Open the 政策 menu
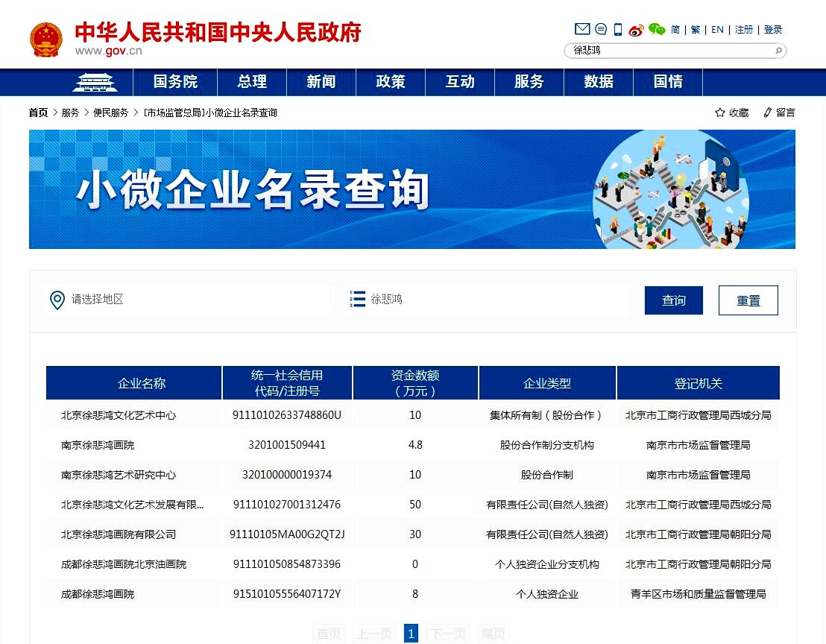826x644 pixels. pyautogui.click(x=391, y=82)
